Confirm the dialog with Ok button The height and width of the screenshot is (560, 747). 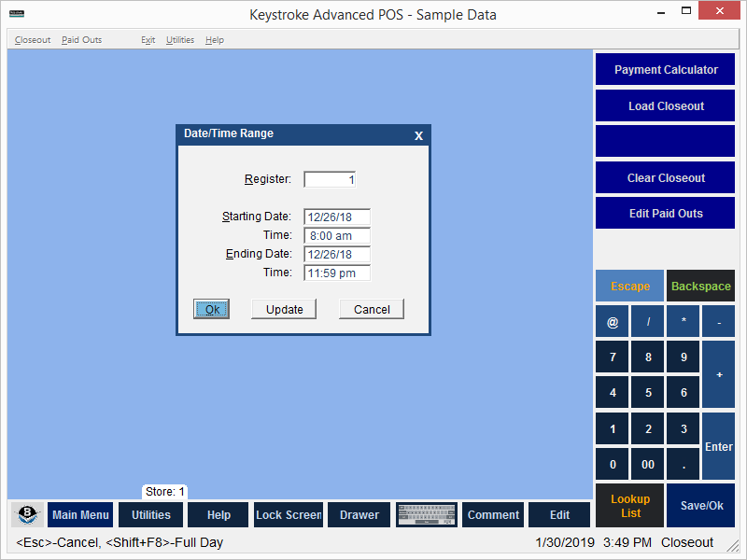click(212, 309)
